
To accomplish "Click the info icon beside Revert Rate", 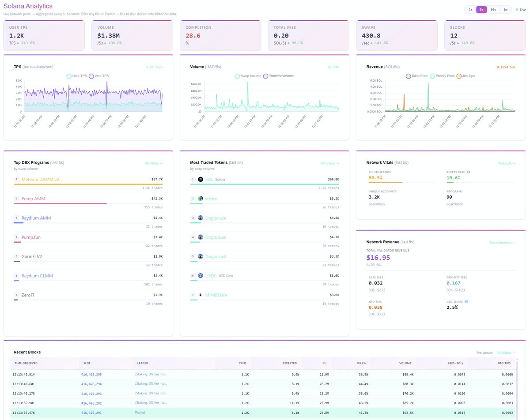I will tap(468, 172).
